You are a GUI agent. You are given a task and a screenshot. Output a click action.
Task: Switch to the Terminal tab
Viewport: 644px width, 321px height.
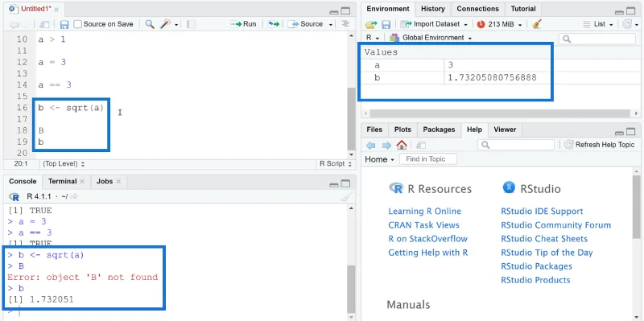click(62, 182)
